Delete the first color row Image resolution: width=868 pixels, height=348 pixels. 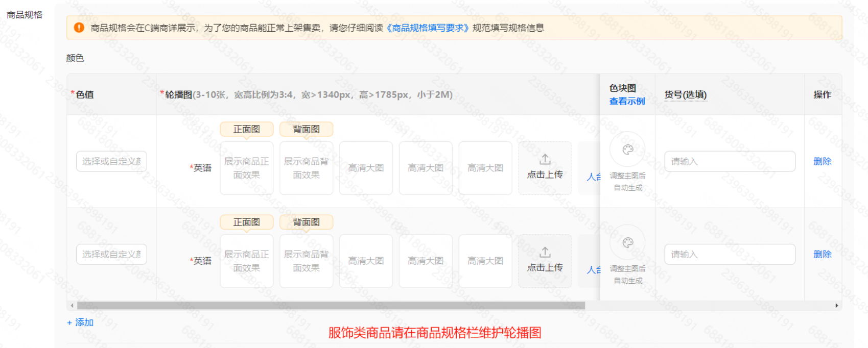click(822, 161)
